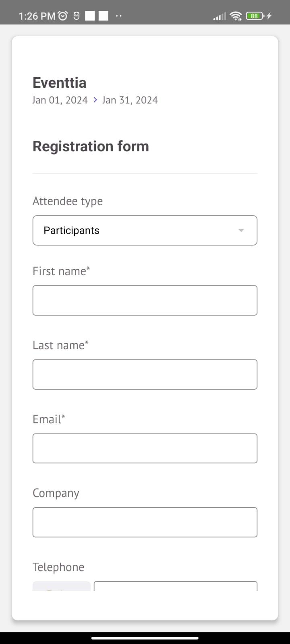The image size is (290, 644).
Task: Click the Eventtia event title
Action: pyautogui.click(x=60, y=83)
